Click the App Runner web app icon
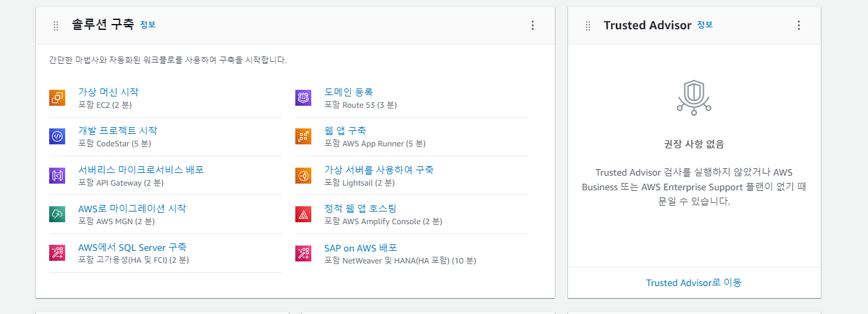Screen dimensions: 868x314 click(303, 136)
